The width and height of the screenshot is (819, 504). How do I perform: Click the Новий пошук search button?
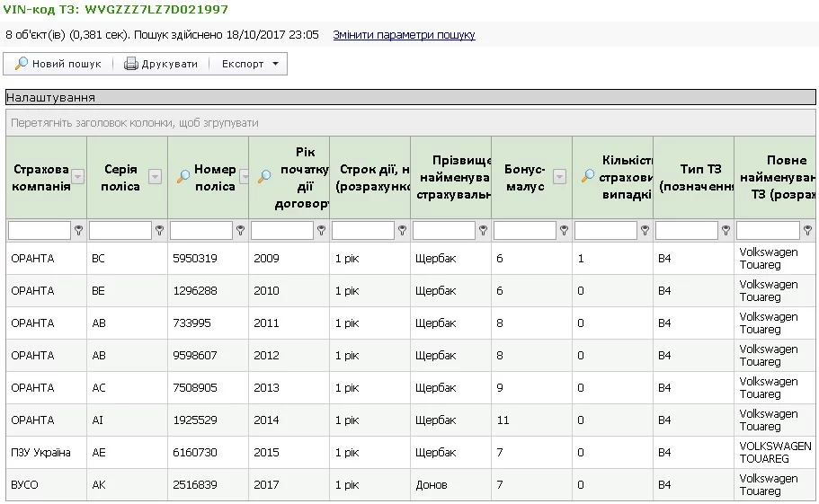pyautogui.click(x=58, y=64)
